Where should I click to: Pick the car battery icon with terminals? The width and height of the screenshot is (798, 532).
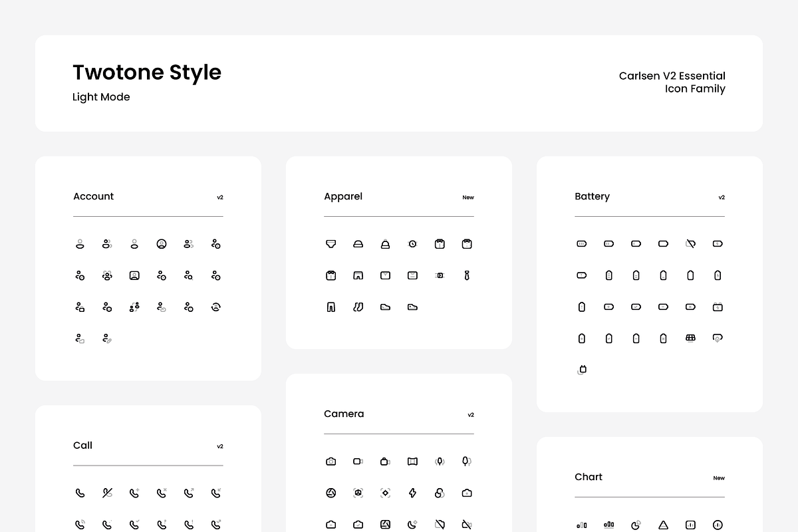tap(718, 307)
